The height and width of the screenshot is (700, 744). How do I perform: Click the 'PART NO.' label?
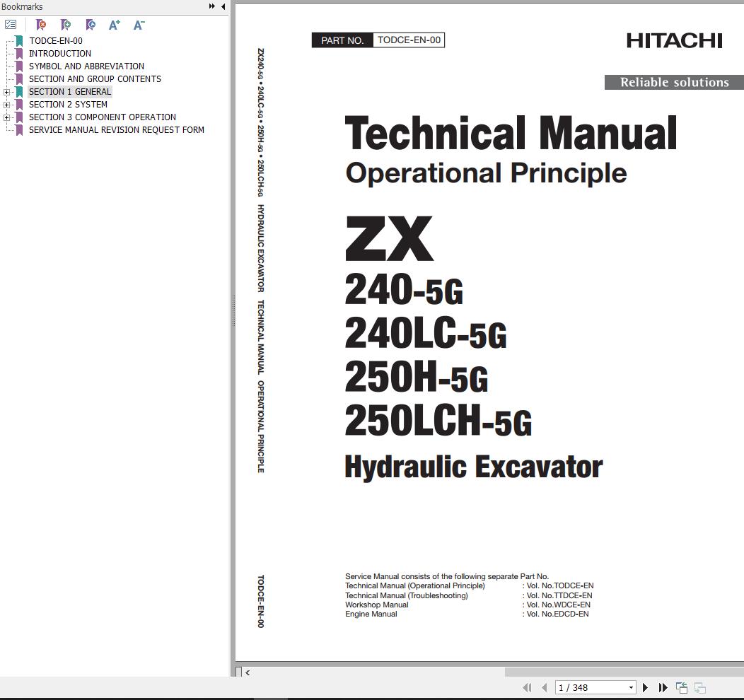pos(342,40)
